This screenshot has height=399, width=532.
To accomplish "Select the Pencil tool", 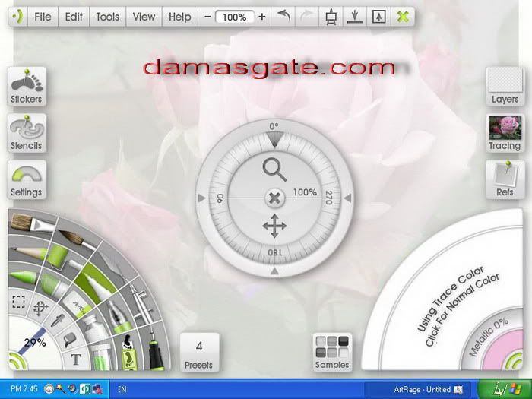I will coord(29,252).
